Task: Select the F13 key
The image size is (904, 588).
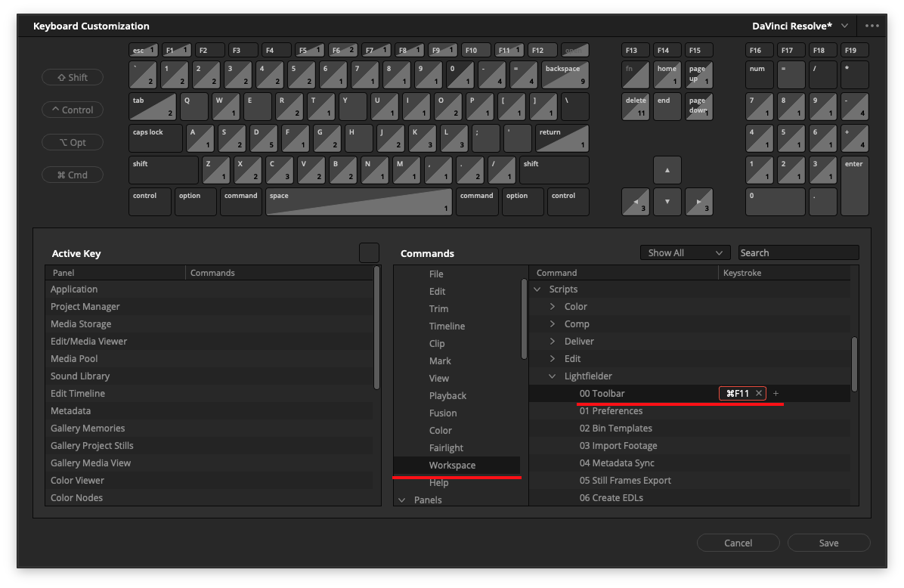Action: point(636,50)
